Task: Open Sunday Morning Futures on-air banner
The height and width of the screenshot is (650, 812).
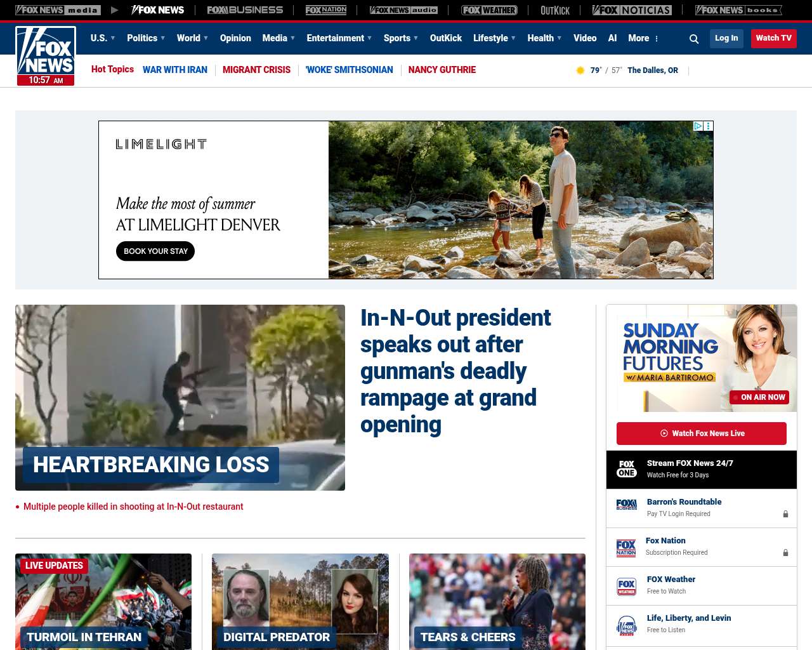Action: (x=702, y=359)
